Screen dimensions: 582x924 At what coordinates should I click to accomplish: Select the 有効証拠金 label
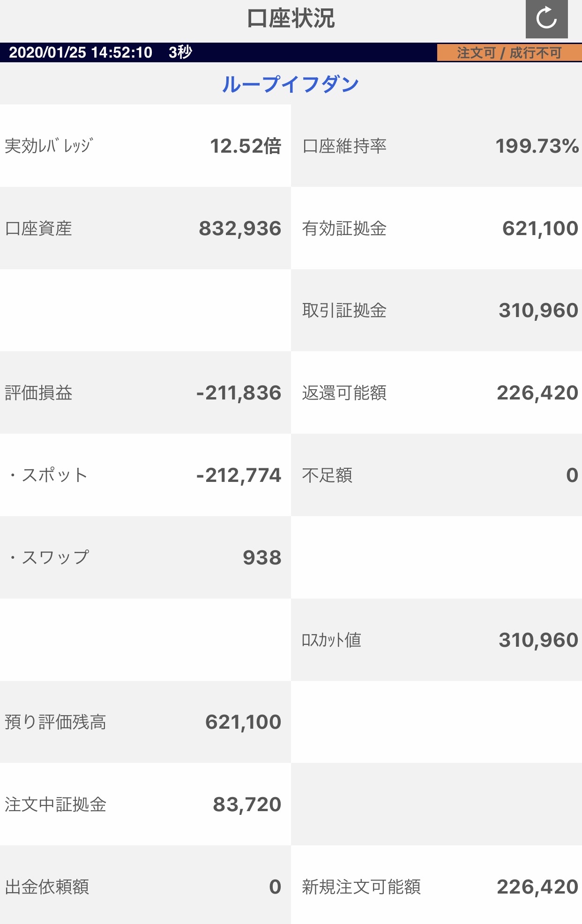pos(344,229)
